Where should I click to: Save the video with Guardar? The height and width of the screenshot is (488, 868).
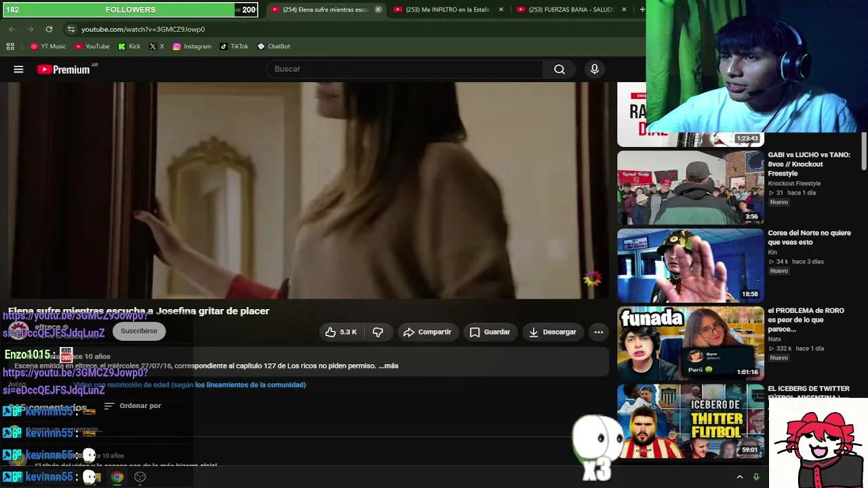(490, 332)
